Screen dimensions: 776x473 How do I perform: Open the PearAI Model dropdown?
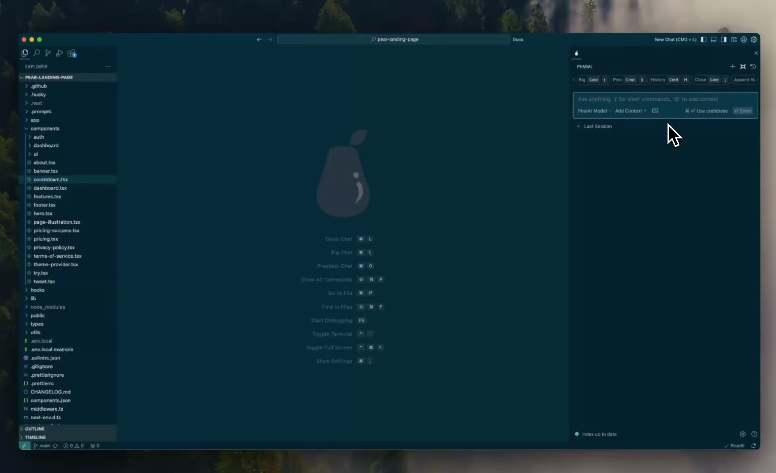pos(593,111)
